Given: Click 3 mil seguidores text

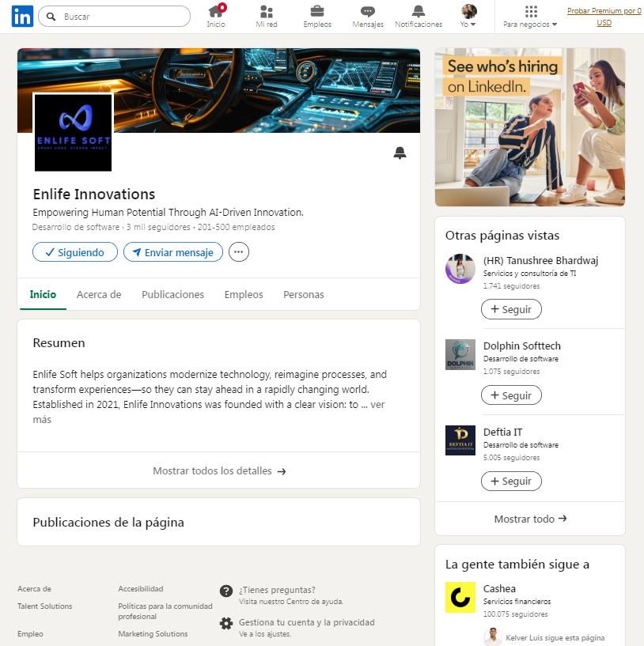Looking at the screenshot, I should [158, 227].
